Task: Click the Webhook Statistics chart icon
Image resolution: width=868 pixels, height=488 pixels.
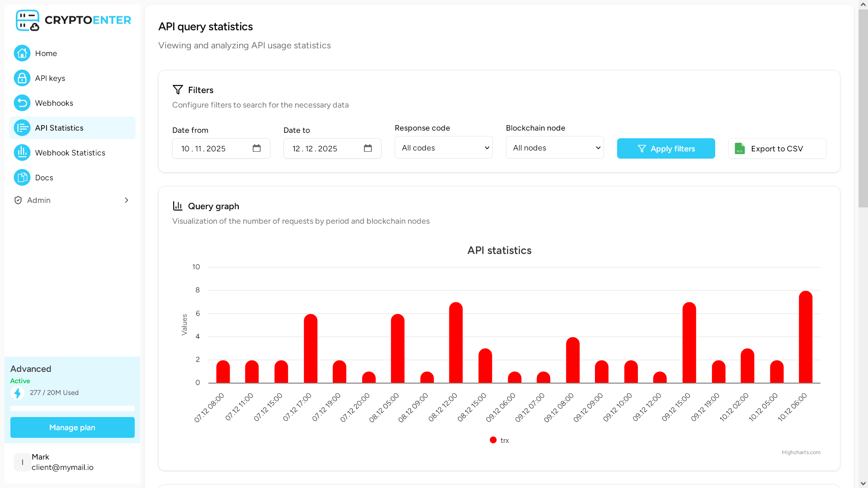Action: coord(22,153)
